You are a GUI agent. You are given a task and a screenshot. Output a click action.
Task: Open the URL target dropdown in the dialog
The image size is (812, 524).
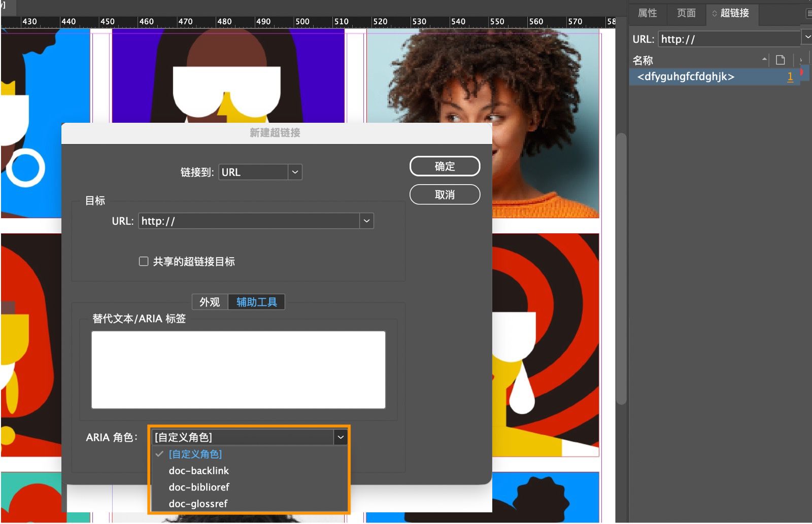366,221
